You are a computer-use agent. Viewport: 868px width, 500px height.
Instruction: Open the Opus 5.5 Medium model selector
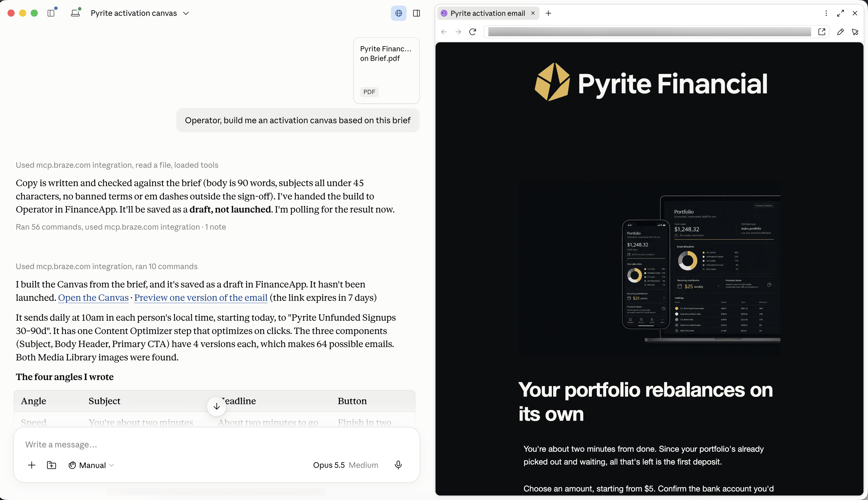coord(345,465)
